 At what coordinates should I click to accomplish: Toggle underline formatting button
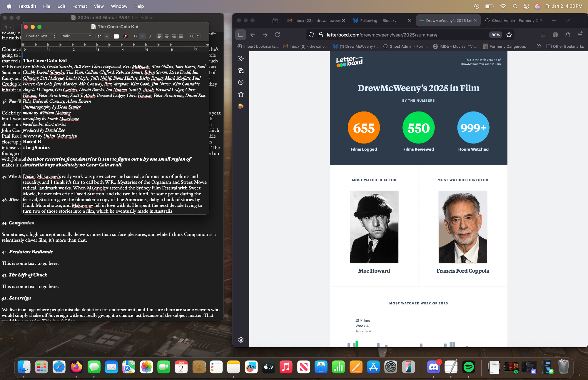tap(150, 36)
